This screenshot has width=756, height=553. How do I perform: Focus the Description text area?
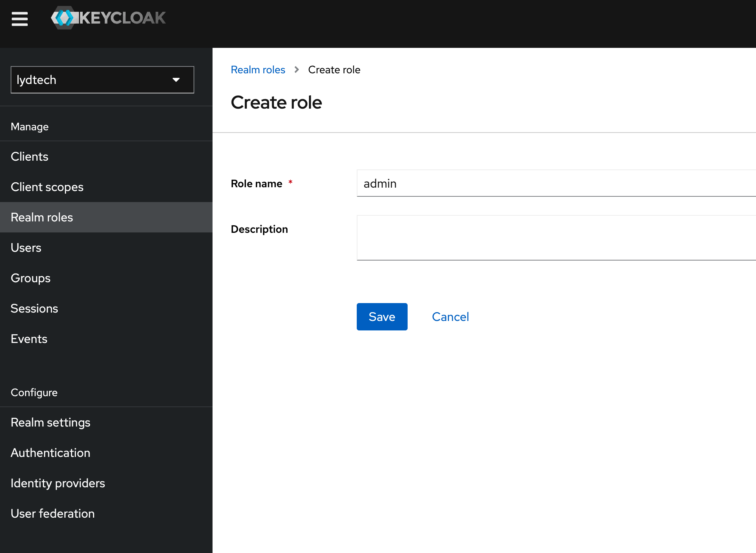(556, 238)
